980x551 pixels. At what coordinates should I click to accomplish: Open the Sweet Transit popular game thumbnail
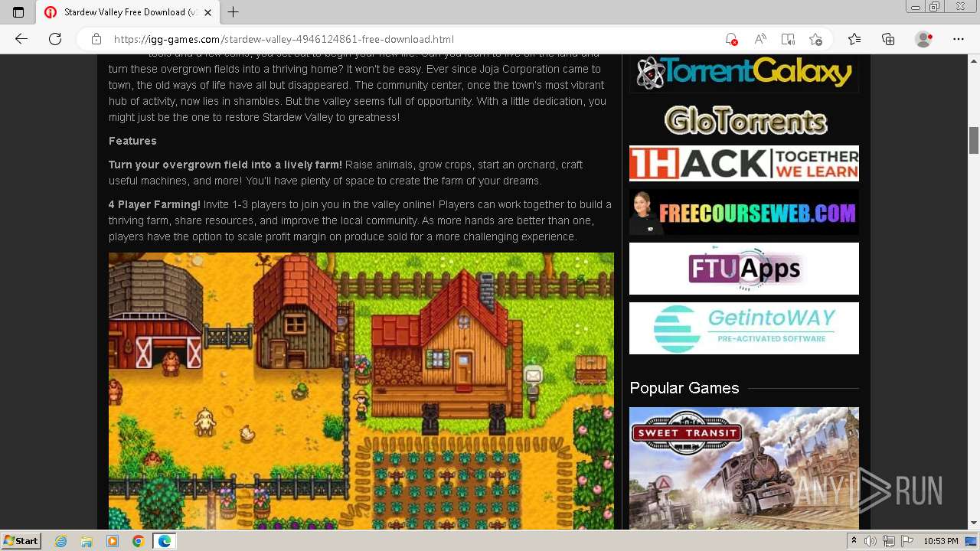coord(744,468)
